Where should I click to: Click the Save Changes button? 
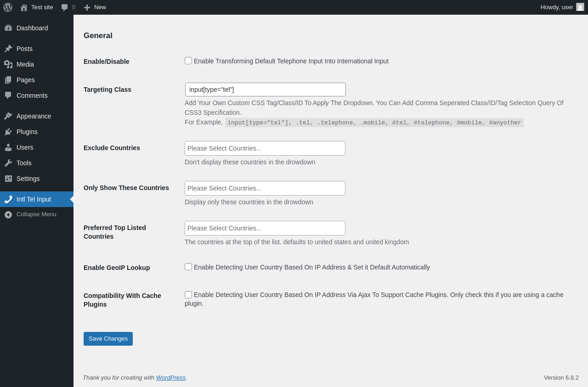[108, 339]
